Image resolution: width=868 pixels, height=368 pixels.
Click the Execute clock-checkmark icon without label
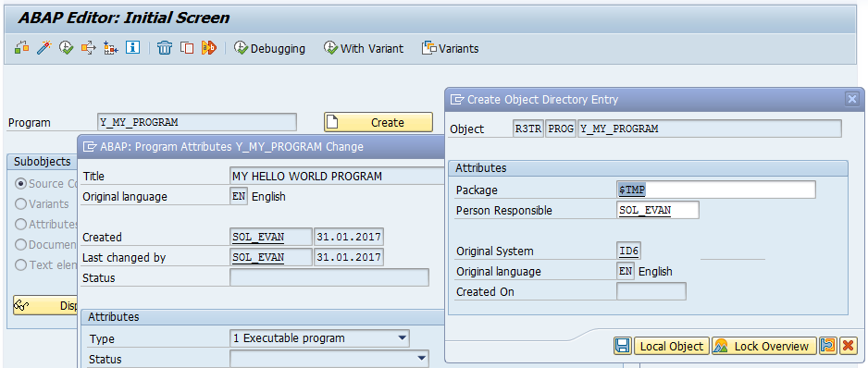tap(66, 48)
